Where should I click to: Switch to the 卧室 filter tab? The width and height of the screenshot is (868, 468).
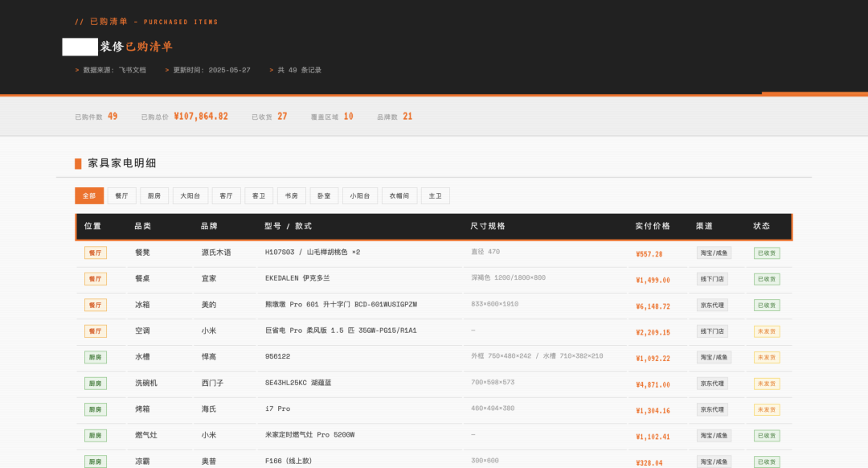tap(324, 196)
